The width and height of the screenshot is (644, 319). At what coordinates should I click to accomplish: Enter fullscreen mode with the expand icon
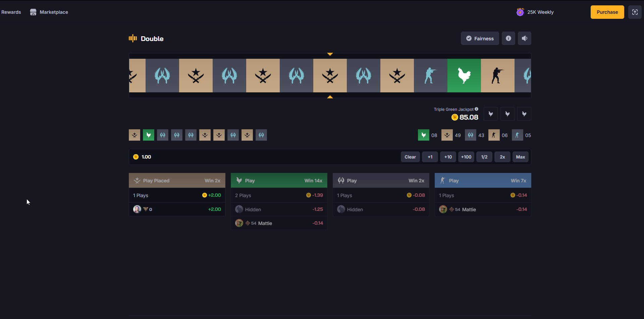635,12
